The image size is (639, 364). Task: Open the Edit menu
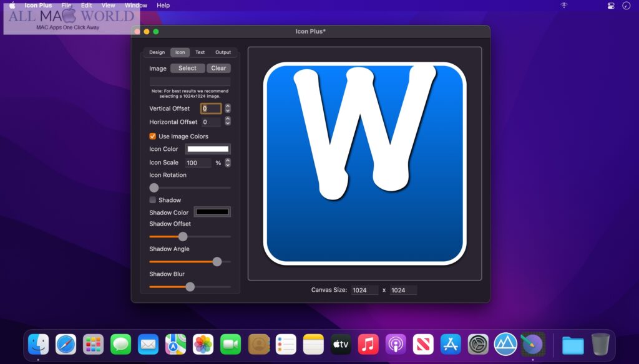86,5
